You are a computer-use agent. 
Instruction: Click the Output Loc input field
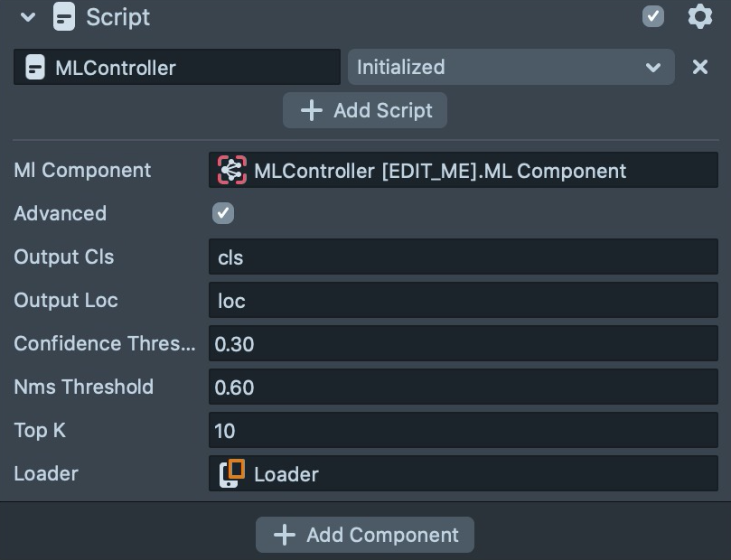(x=463, y=301)
